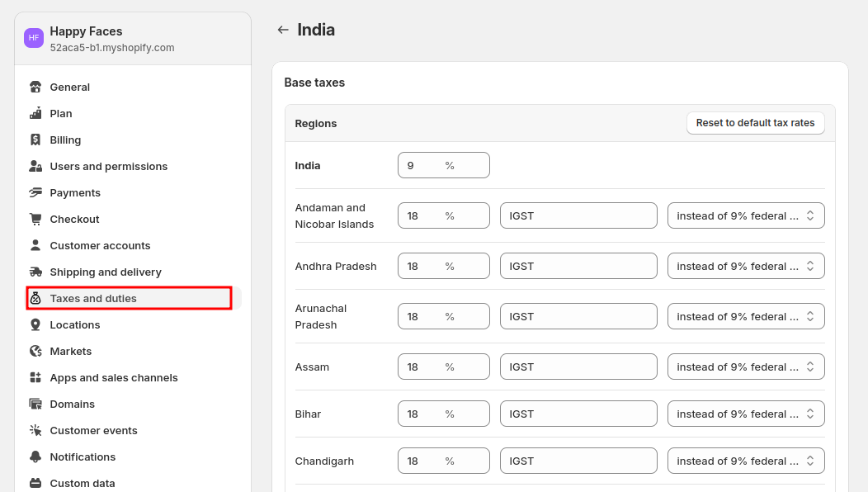868x492 pixels.
Task: Click the Users and permissions icon
Action: (x=35, y=166)
